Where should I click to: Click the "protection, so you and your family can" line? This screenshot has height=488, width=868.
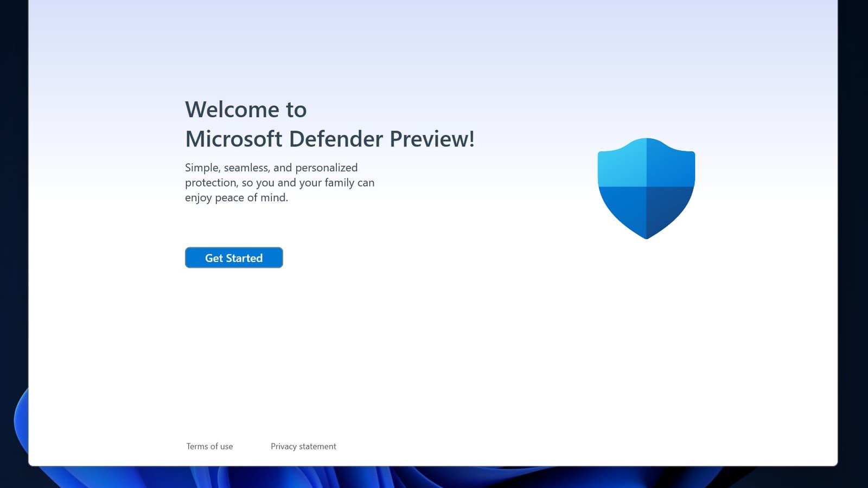[279, 183]
